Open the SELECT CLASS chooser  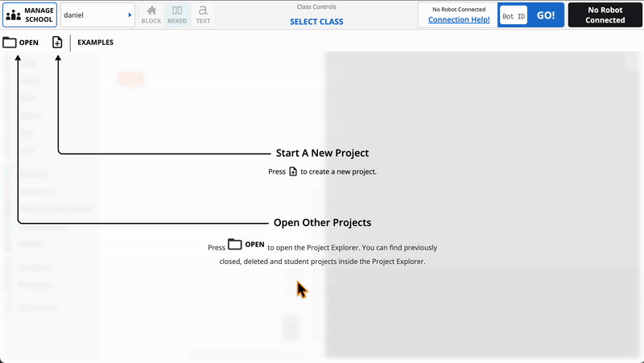316,22
